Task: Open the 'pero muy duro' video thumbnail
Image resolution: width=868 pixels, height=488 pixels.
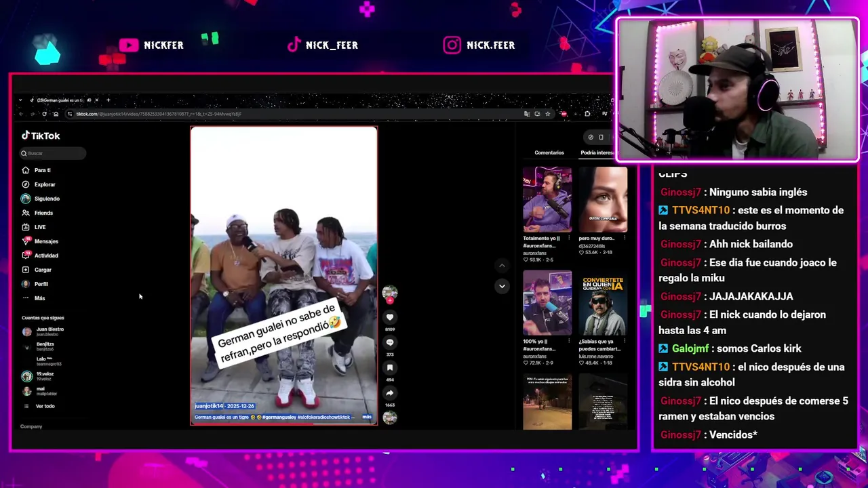Action: 603,199
